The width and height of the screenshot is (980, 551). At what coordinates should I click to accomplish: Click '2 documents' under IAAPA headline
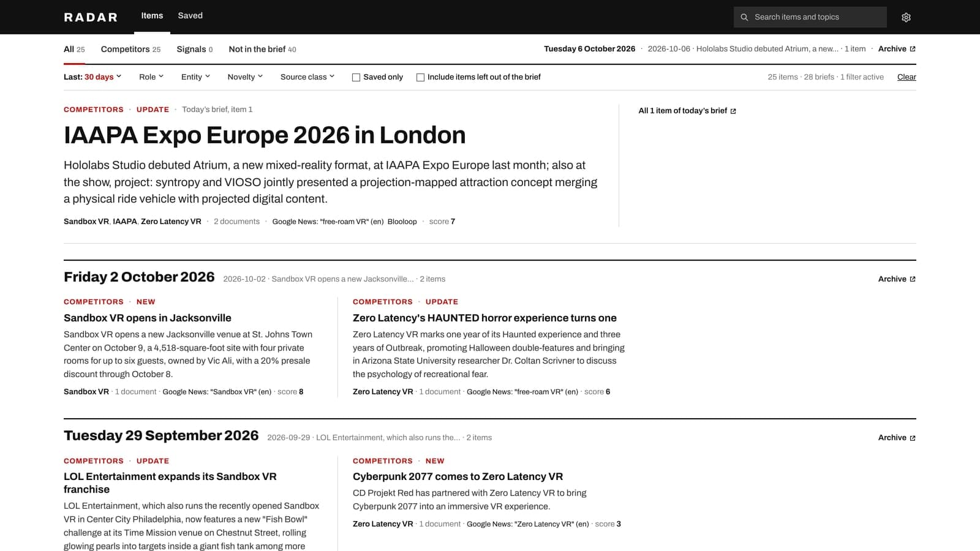click(x=236, y=222)
